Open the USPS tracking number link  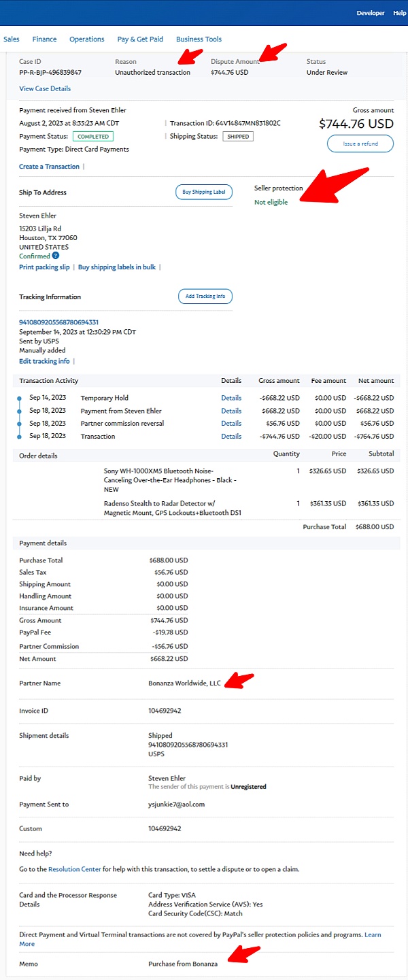[59, 322]
